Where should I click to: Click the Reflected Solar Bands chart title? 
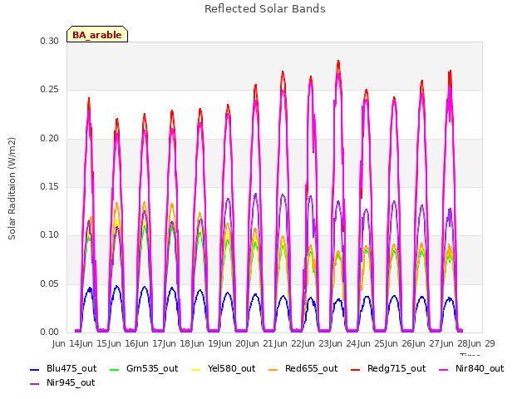(265, 9)
